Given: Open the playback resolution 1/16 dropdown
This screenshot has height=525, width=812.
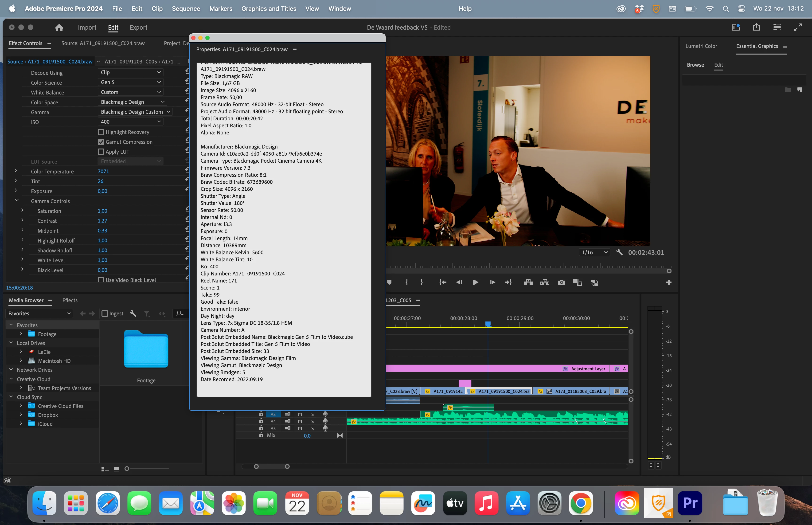Looking at the screenshot, I should pos(594,252).
